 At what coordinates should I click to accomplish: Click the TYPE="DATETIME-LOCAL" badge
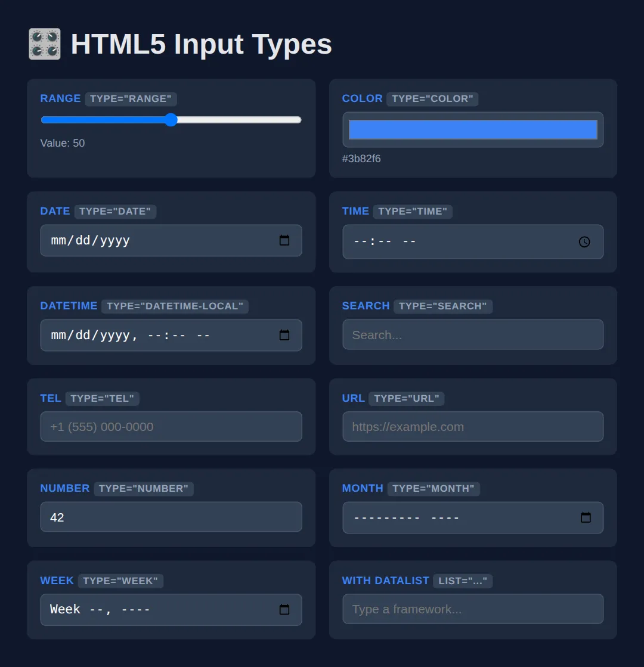(x=175, y=306)
